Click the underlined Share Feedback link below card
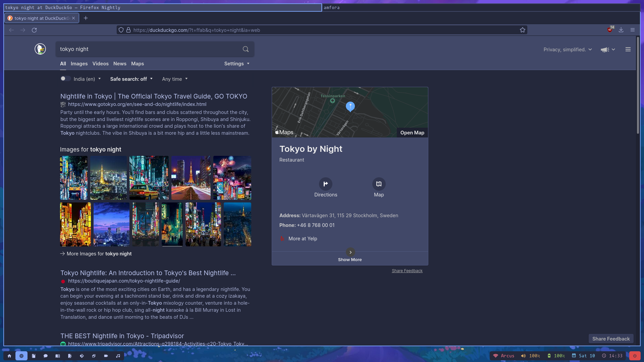The width and height of the screenshot is (644, 362). click(407, 271)
